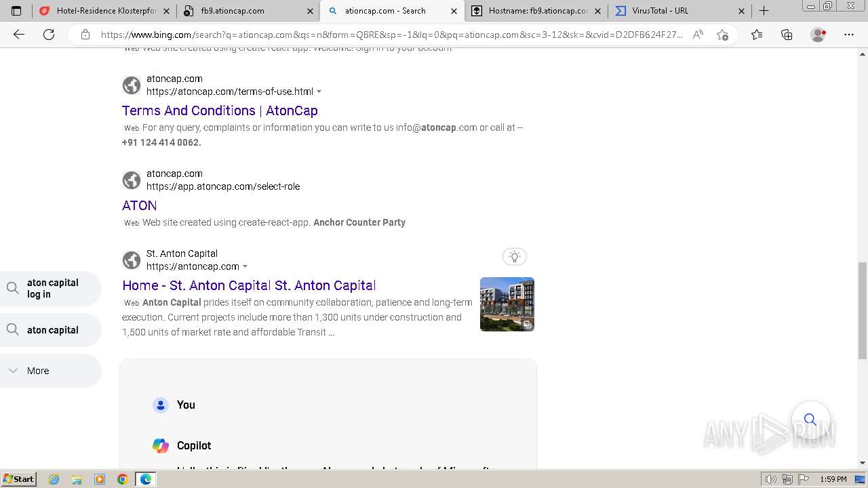Click the +91 124 414 0062 phone text
The image size is (868, 488).
161,142
